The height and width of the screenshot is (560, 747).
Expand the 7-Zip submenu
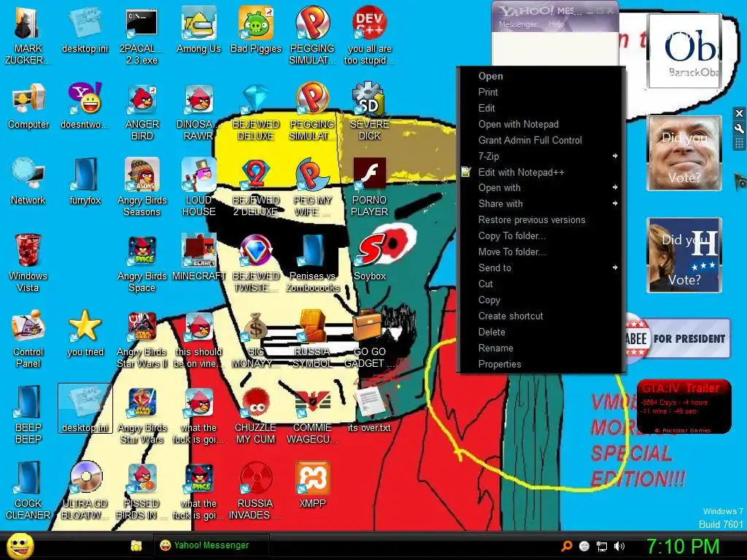click(x=541, y=156)
